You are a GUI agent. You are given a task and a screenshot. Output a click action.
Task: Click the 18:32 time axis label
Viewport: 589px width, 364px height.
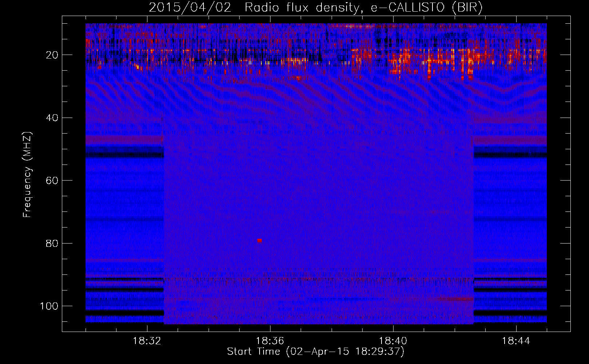(147, 341)
